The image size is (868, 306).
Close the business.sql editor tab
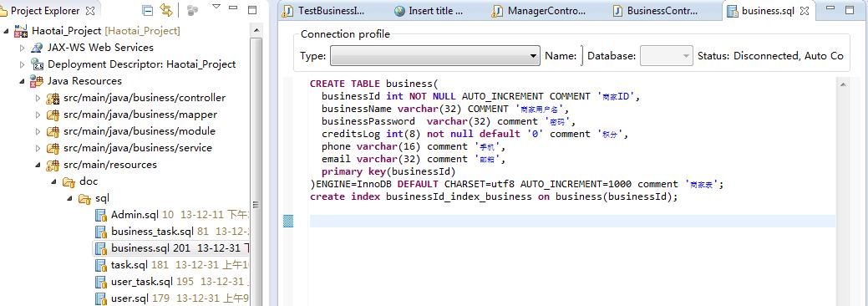[805, 11]
